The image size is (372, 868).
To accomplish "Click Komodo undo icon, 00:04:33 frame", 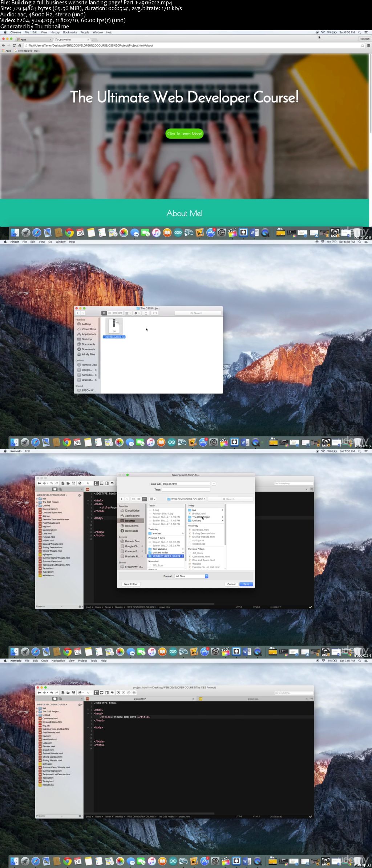I will 52,693.
